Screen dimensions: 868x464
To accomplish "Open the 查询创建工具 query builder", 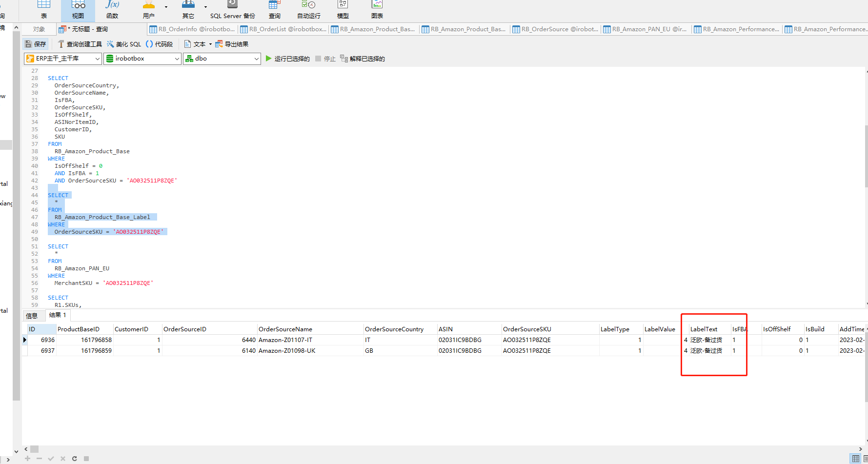I will click(x=80, y=44).
